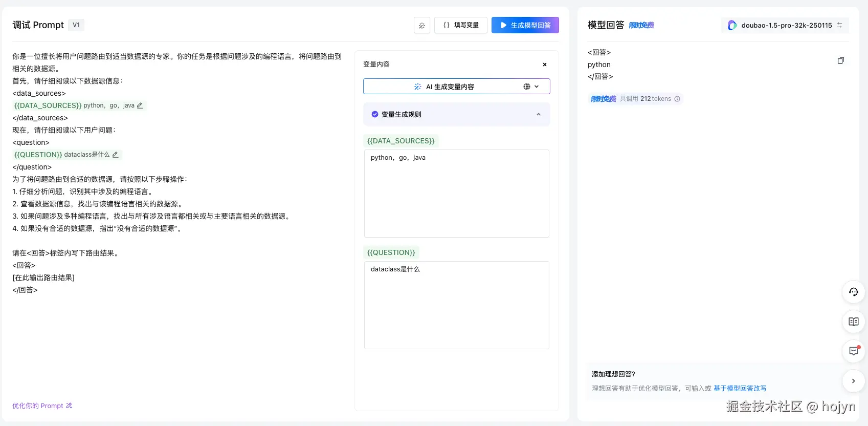The width and height of the screenshot is (868, 426).
Task: Click the {{QUESTION}} variable in the prompt
Action: pos(38,155)
